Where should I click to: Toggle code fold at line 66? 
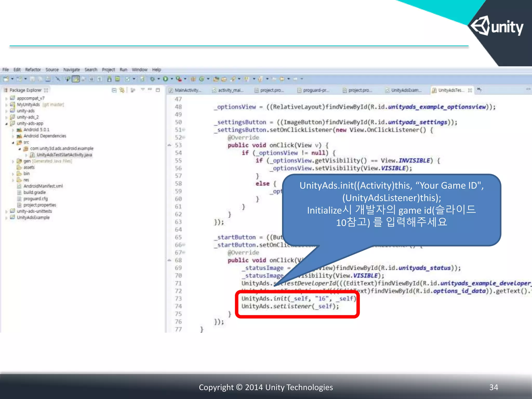point(184,245)
